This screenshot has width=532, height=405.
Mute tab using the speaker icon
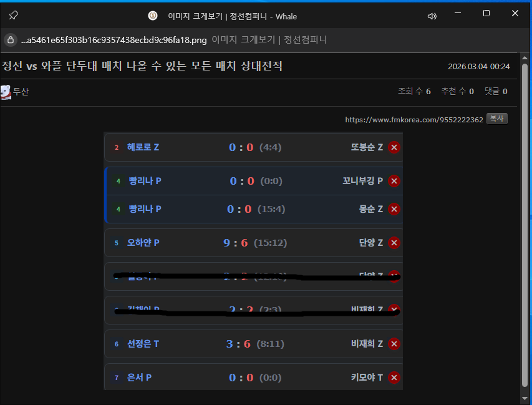point(432,16)
